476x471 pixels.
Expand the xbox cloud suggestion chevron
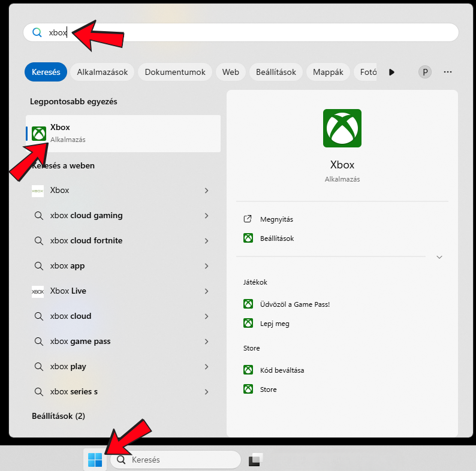pos(206,316)
